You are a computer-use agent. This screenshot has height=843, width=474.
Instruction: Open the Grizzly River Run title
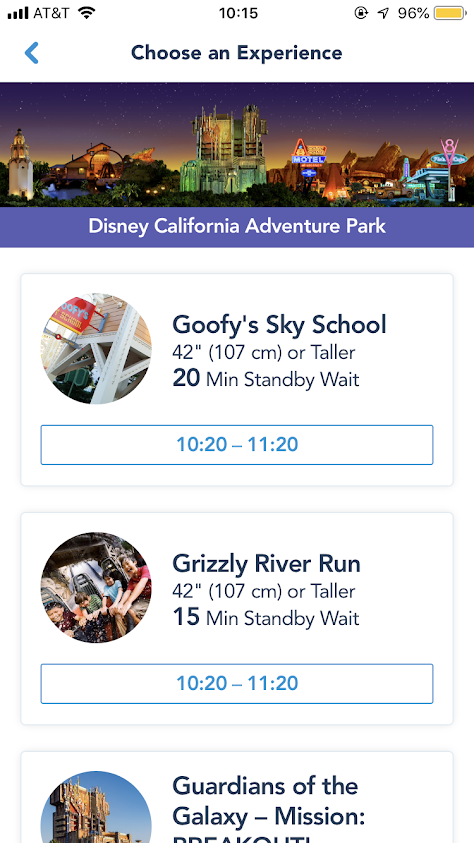[266, 563]
